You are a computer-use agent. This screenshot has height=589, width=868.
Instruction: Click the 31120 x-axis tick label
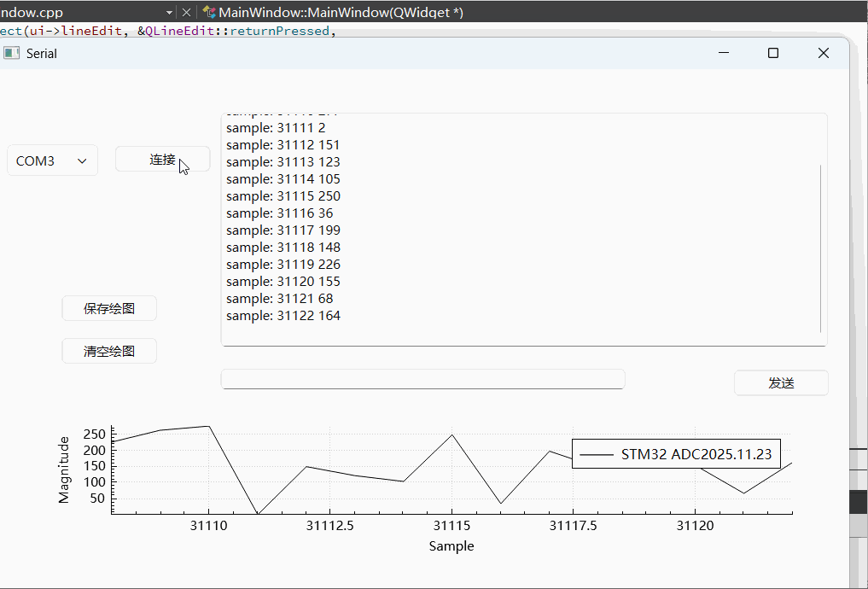click(x=695, y=526)
